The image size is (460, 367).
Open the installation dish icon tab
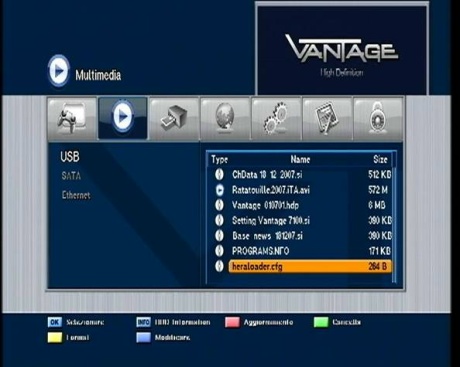pyautogui.click(x=174, y=119)
